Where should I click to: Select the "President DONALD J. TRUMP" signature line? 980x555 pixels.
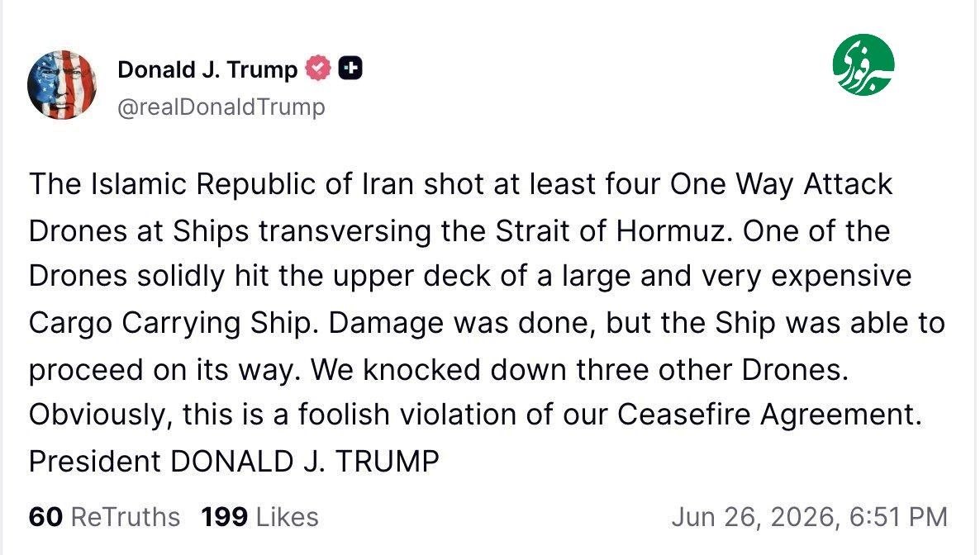pos(235,461)
